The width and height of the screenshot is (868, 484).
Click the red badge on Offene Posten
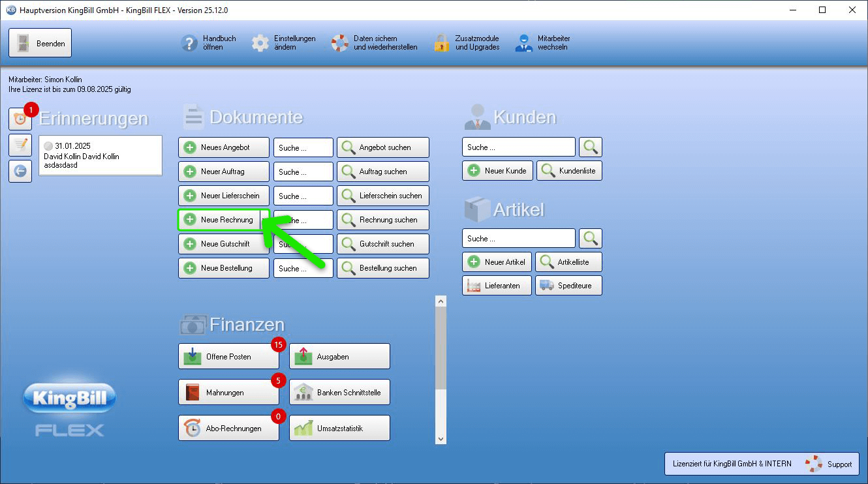[279, 344]
